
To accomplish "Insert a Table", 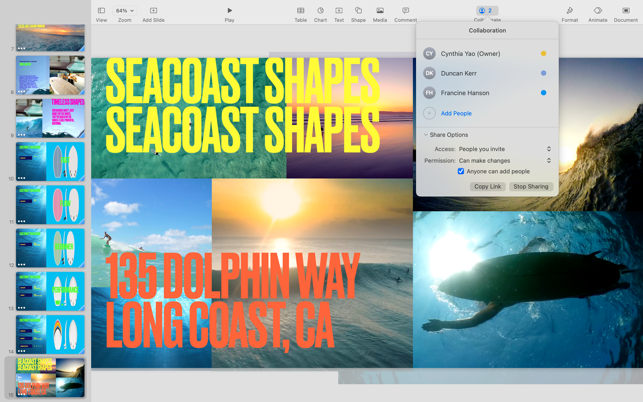I will (x=301, y=10).
